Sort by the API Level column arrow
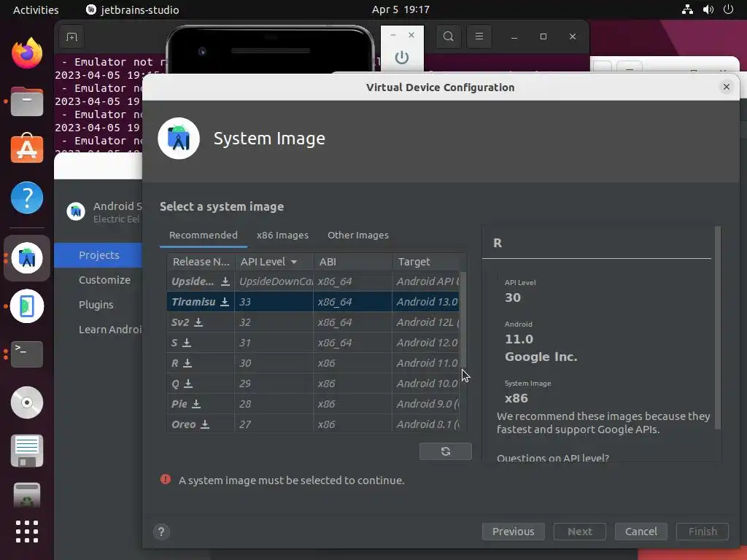 (294, 262)
